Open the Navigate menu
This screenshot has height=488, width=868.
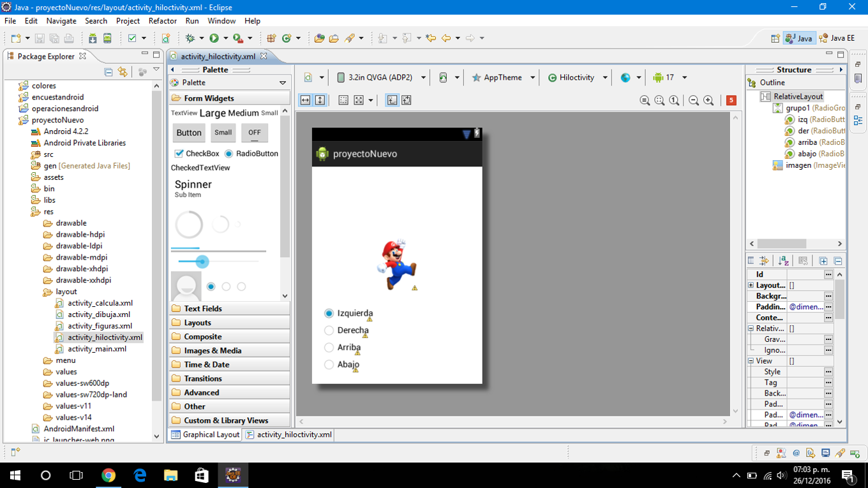point(61,21)
